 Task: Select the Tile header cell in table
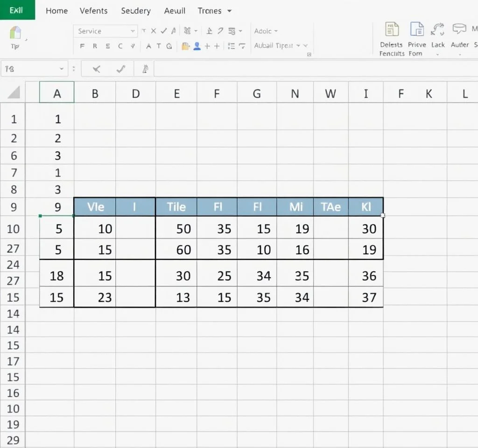tap(176, 207)
